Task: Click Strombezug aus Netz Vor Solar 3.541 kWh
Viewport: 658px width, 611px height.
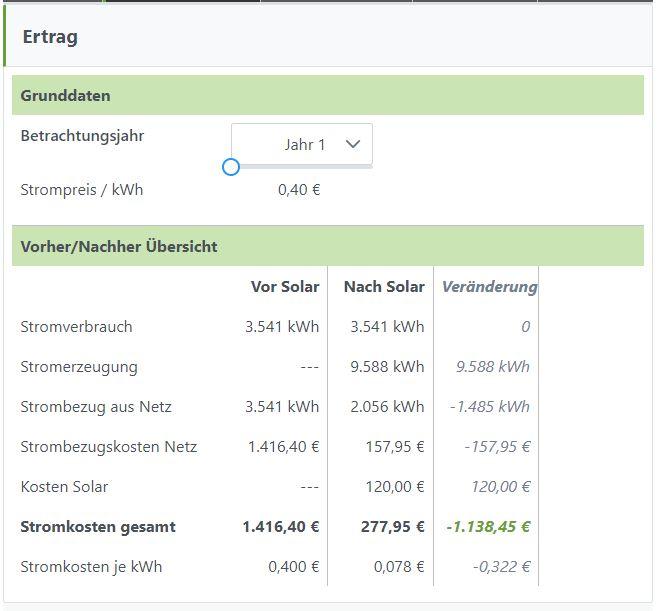Action: tap(282, 407)
